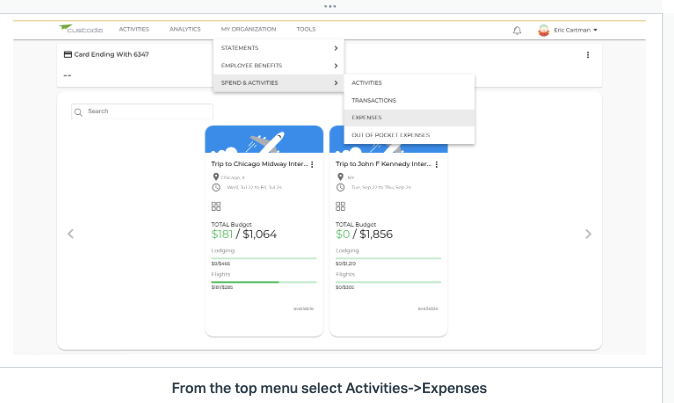Click the Eric Cartman profile avatar
Viewport: 674px width, 403px height.
(x=543, y=30)
